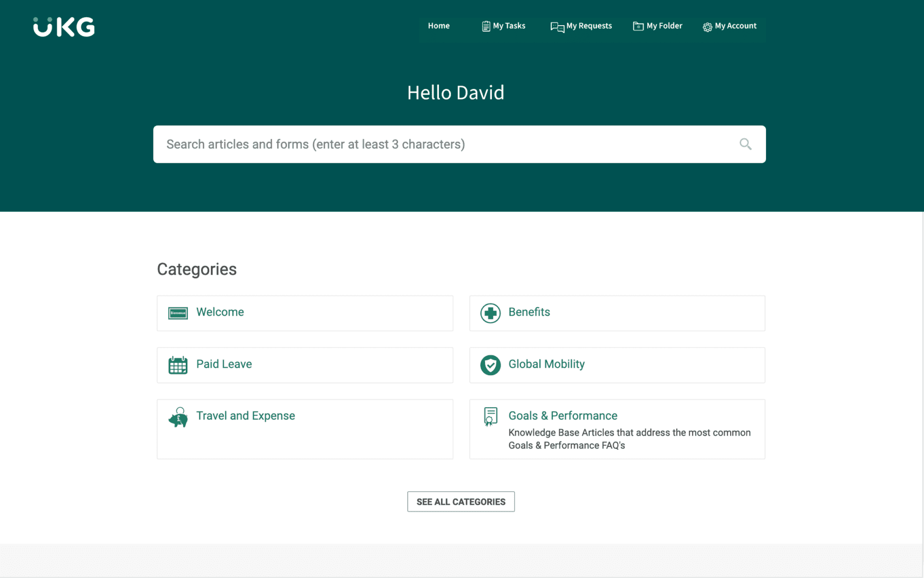
Task: Click the search magnifier icon
Action: tap(745, 144)
